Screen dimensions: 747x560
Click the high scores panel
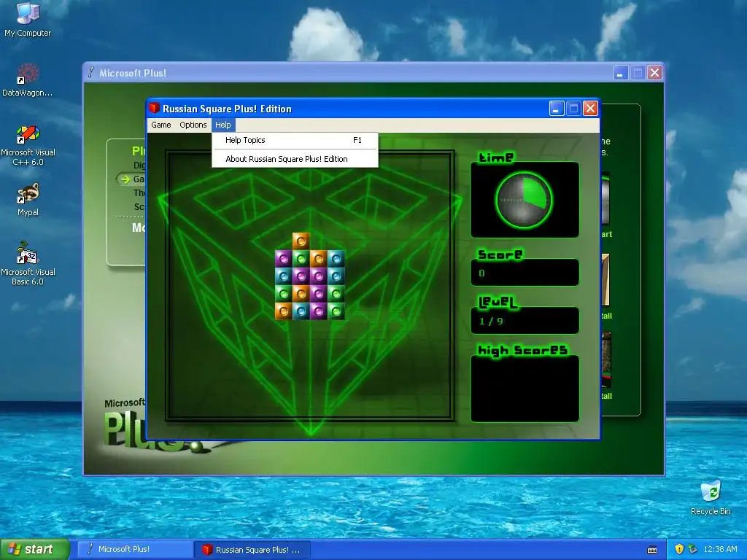click(x=525, y=389)
